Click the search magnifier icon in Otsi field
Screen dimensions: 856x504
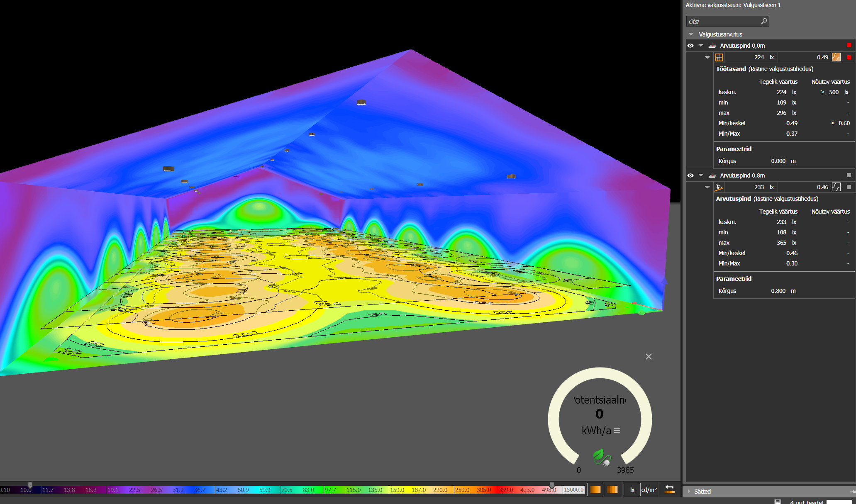coord(764,21)
